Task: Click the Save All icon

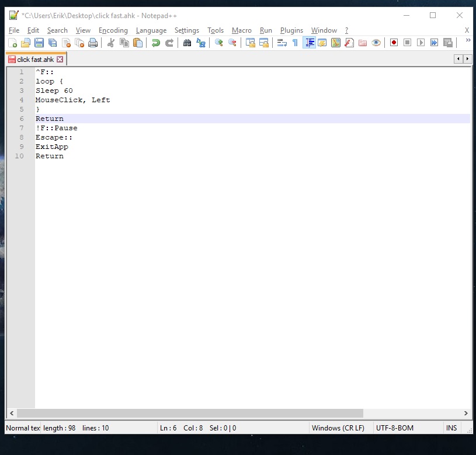Action: tap(53, 43)
